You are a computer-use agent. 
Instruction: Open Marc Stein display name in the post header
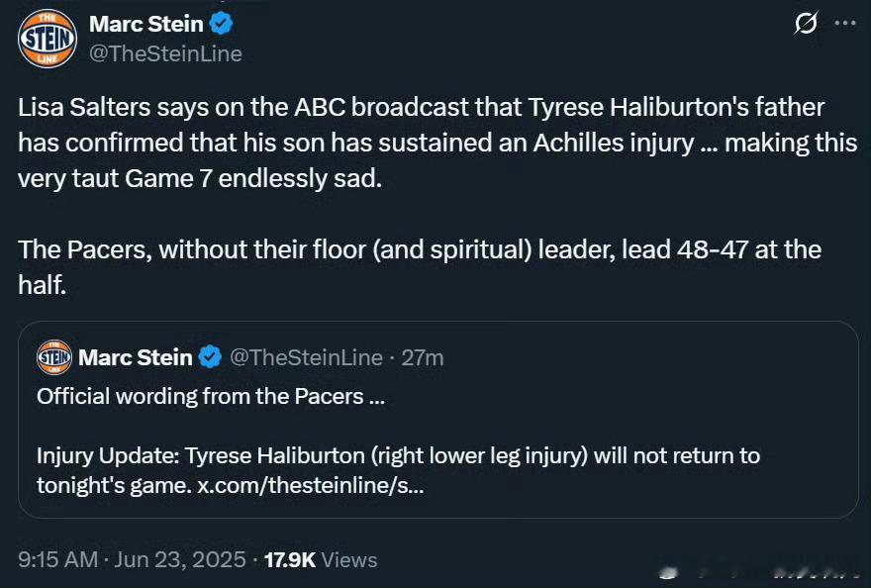pos(145,23)
